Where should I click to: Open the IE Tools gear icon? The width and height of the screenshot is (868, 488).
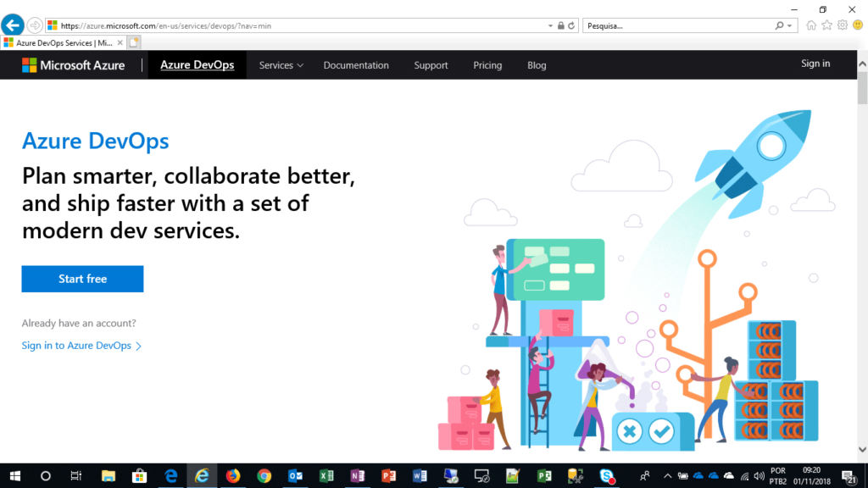click(843, 25)
